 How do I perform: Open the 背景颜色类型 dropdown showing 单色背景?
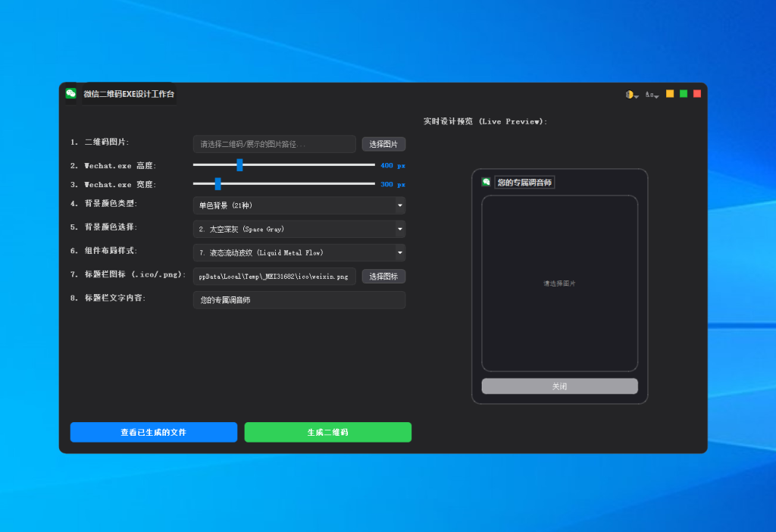point(299,205)
